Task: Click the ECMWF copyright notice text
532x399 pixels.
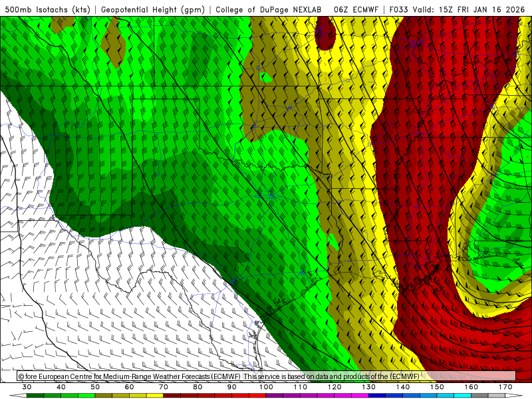Action: tap(219, 376)
